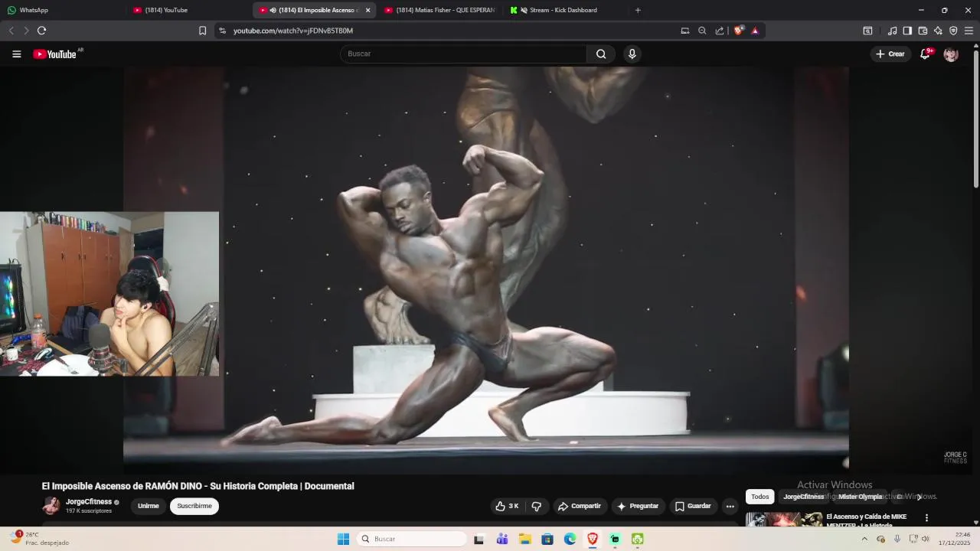
Task: Like the video with 3 K button
Action: (x=507, y=506)
